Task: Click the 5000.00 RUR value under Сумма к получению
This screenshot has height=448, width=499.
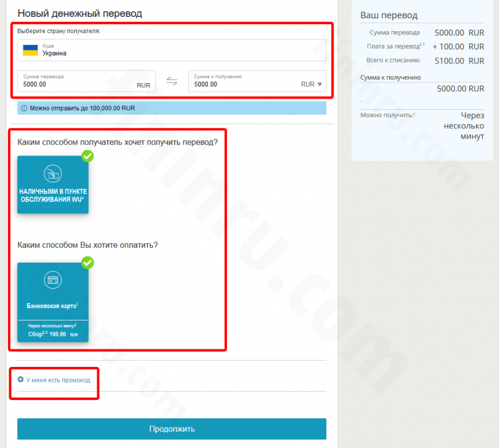Action: [x=460, y=89]
